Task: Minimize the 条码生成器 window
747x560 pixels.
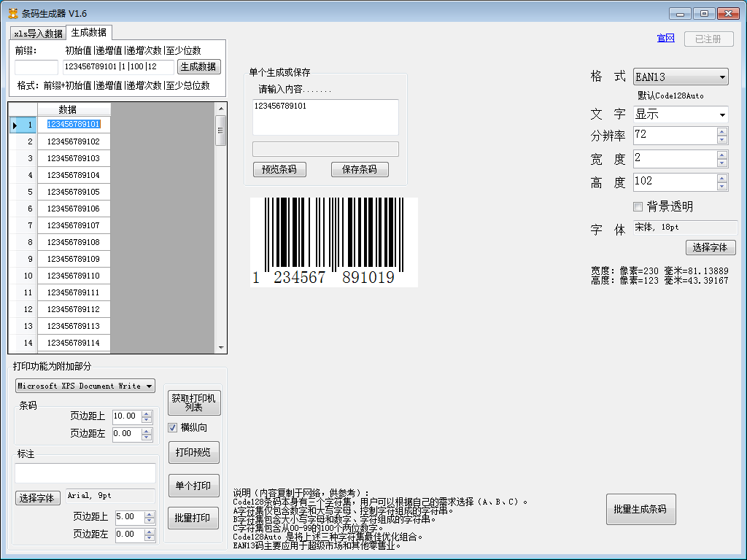Action: pos(680,13)
